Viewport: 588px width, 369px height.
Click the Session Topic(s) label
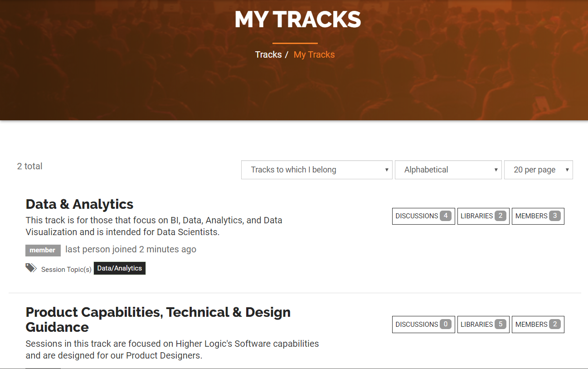(x=66, y=270)
